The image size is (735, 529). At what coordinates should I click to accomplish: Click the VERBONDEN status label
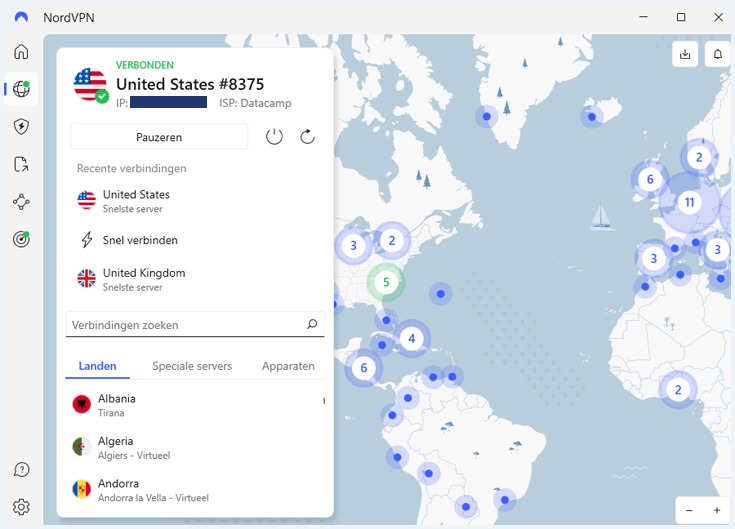pyautogui.click(x=145, y=65)
